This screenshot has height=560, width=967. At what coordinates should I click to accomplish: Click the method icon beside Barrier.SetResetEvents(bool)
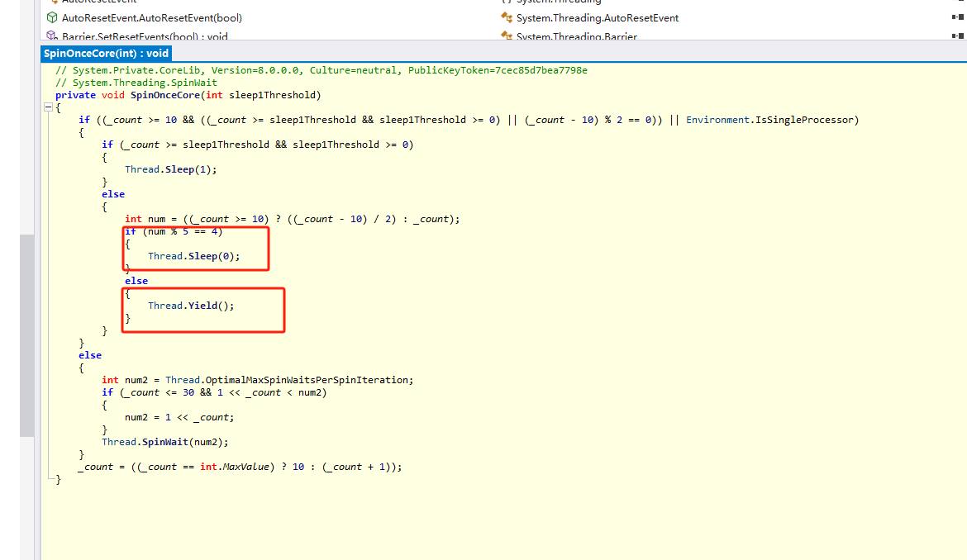tap(51, 36)
